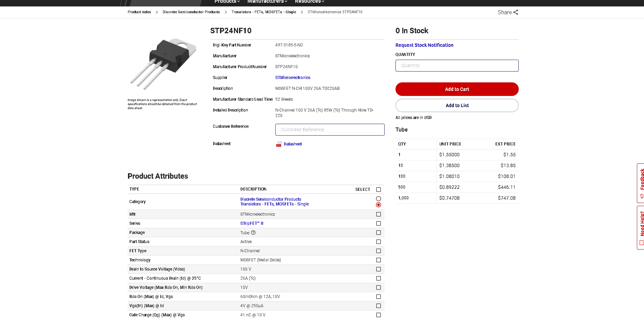Open the Feedback side tab
The width and height of the screenshot is (644, 319).
[x=641, y=183]
